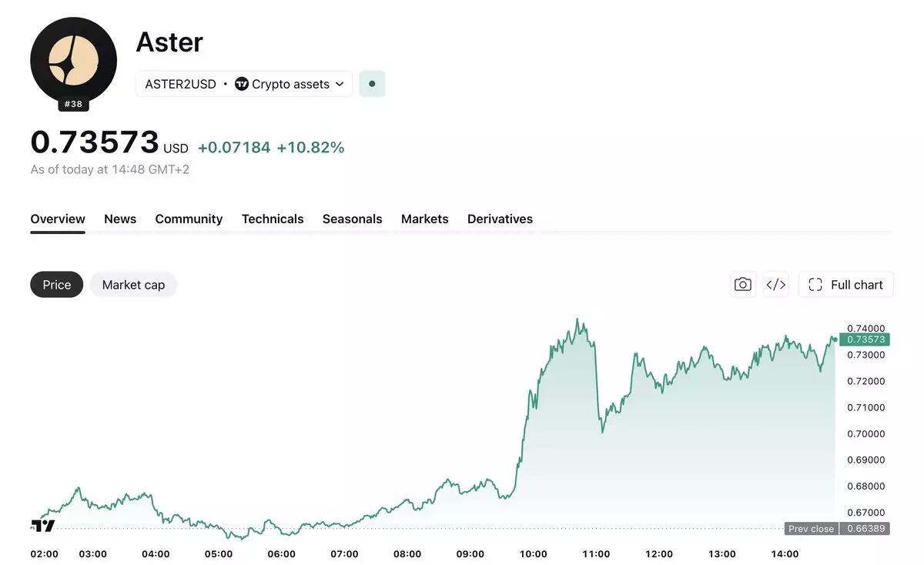Select the Markets tab
The height and width of the screenshot is (565, 924).
[424, 219]
